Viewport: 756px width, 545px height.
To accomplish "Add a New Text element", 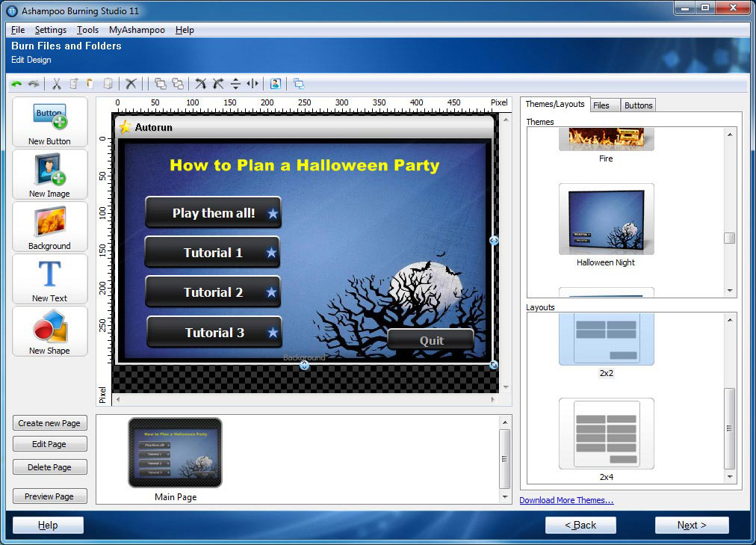I will point(50,280).
